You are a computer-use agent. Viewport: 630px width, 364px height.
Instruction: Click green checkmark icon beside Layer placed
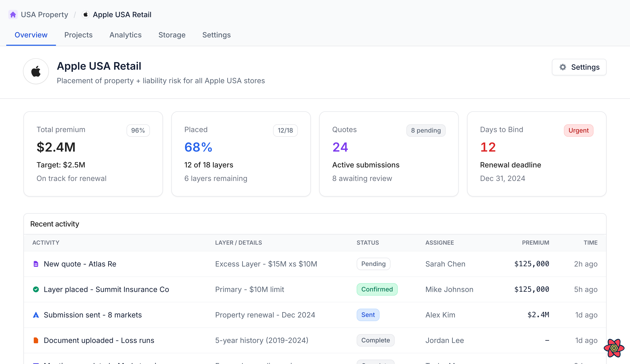[36, 289]
